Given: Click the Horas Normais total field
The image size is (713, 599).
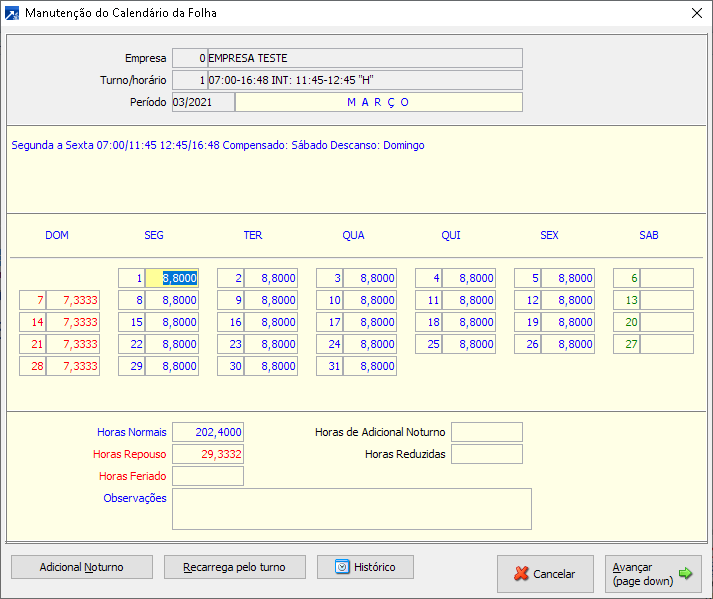Looking at the screenshot, I should pos(208,432).
